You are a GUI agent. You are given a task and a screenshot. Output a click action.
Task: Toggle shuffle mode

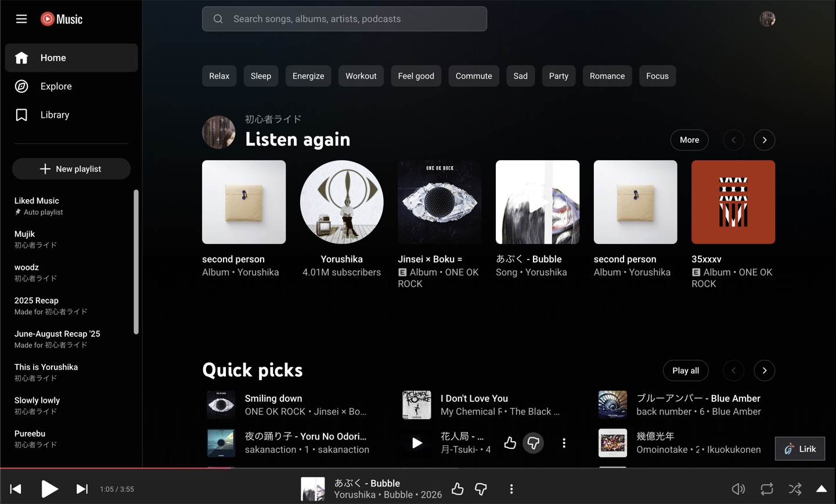coord(795,489)
